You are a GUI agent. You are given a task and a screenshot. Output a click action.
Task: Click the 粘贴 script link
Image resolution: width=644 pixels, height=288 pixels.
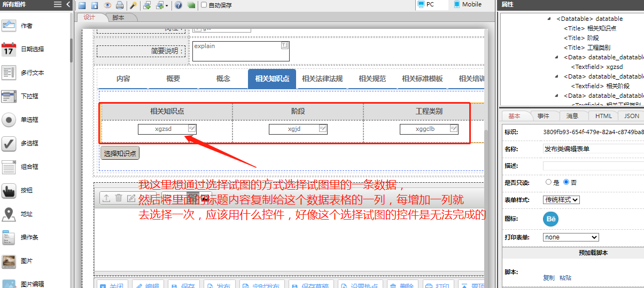click(565, 278)
